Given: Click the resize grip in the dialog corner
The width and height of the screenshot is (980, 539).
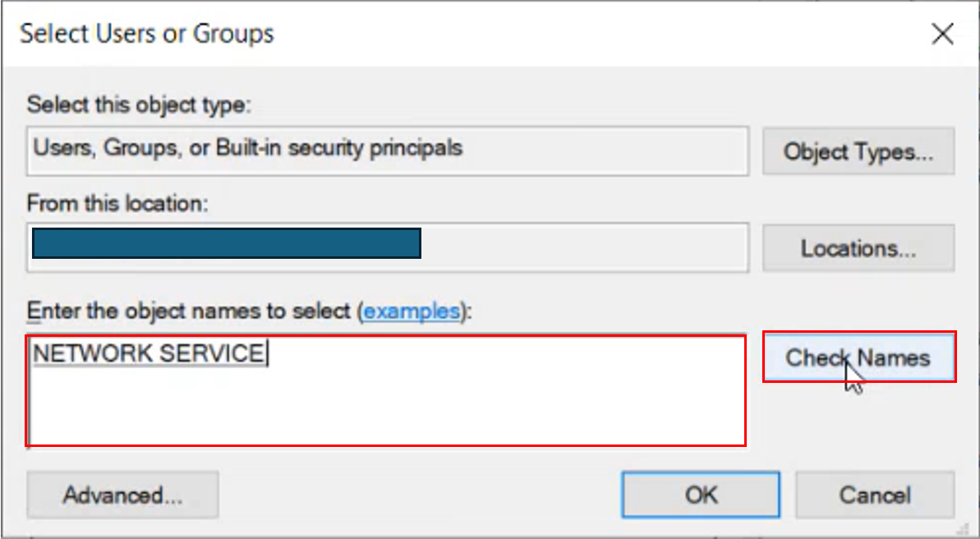Looking at the screenshot, I should pyautogui.click(x=969, y=530).
